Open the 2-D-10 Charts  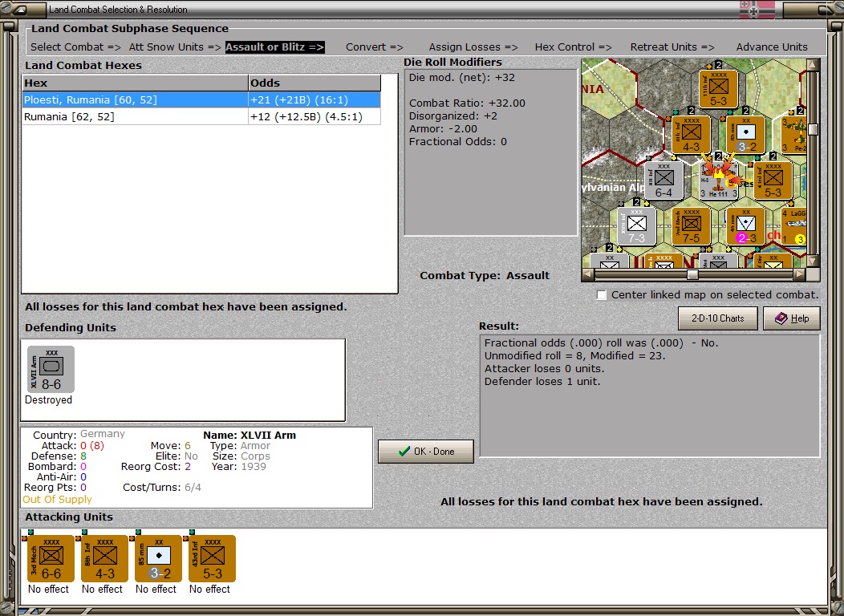tap(717, 318)
